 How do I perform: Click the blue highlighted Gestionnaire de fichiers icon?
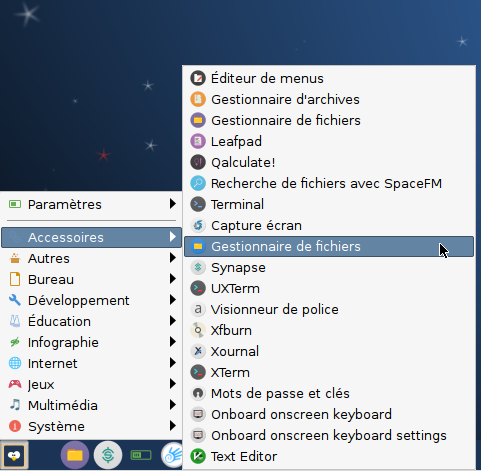(x=198, y=246)
